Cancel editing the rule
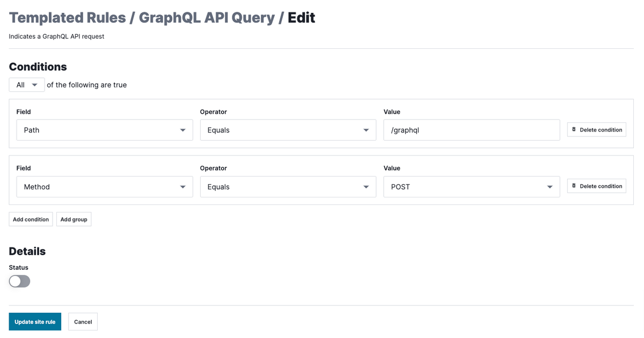644x338 pixels. (83, 322)
